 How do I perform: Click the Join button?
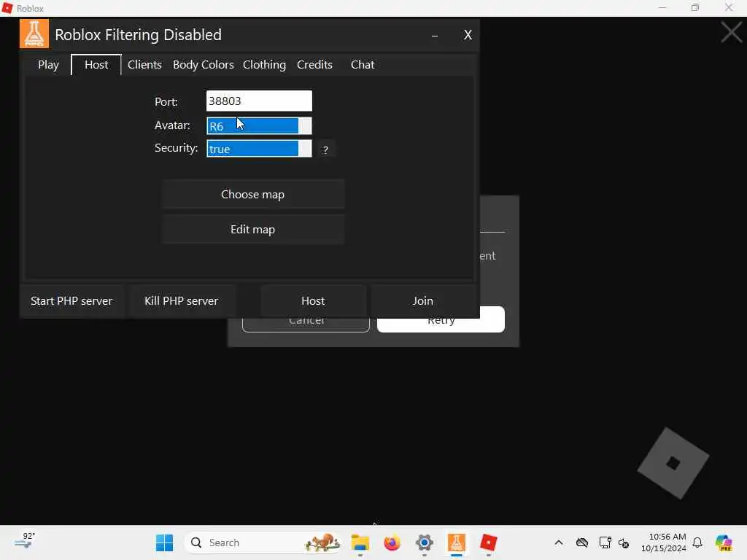tap(423, 301)
